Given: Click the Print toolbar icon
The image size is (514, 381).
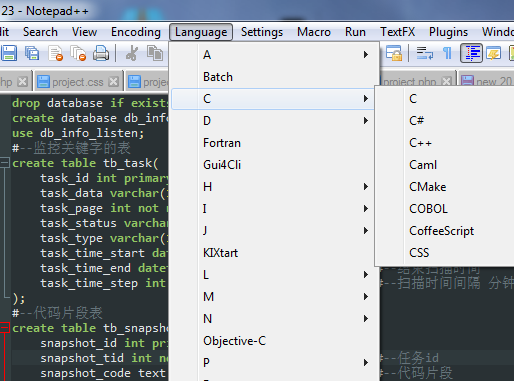Looking at the screenshot, I should click(x=101, y=53).
